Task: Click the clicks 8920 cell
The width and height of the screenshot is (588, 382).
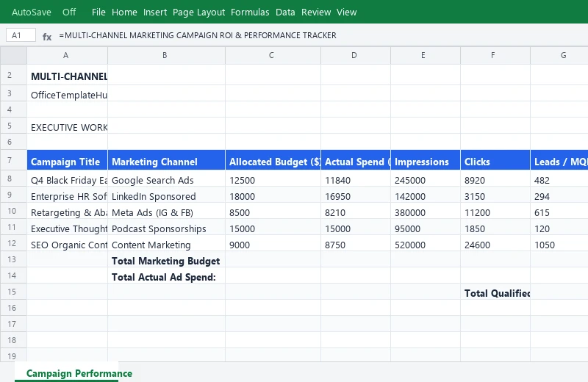Action: (x=495, y=179)
